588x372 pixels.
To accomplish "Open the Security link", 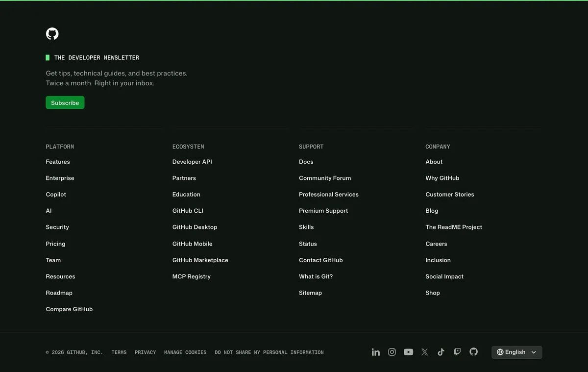I will click(x=57, y=227).
